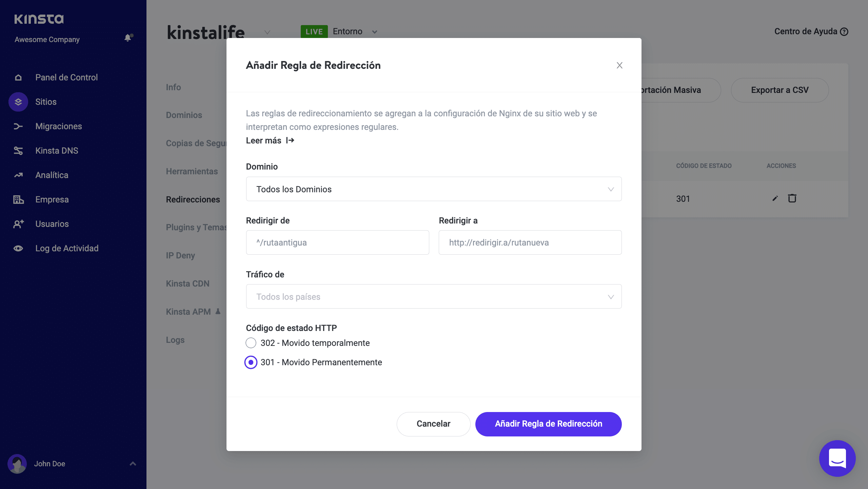This screenshot has height=489, width=868.
Task: Open the Dominio dropdown
Action: point(434,189)
